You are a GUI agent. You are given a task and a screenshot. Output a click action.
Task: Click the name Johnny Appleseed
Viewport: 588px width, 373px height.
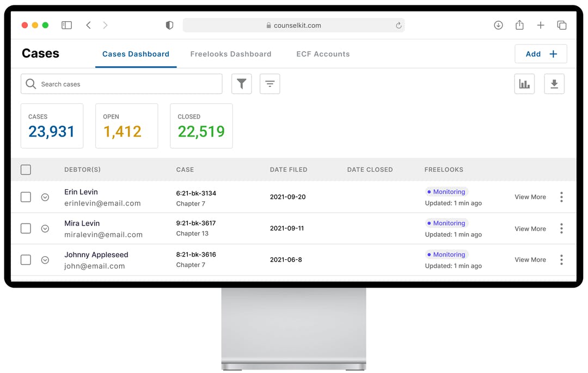coord(96,254)
